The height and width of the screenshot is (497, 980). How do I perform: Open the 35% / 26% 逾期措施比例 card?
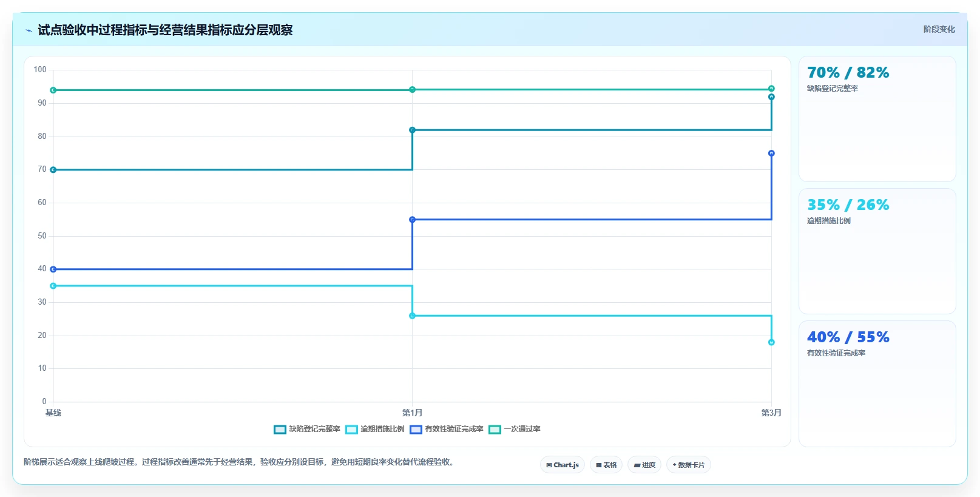[877, 251]
